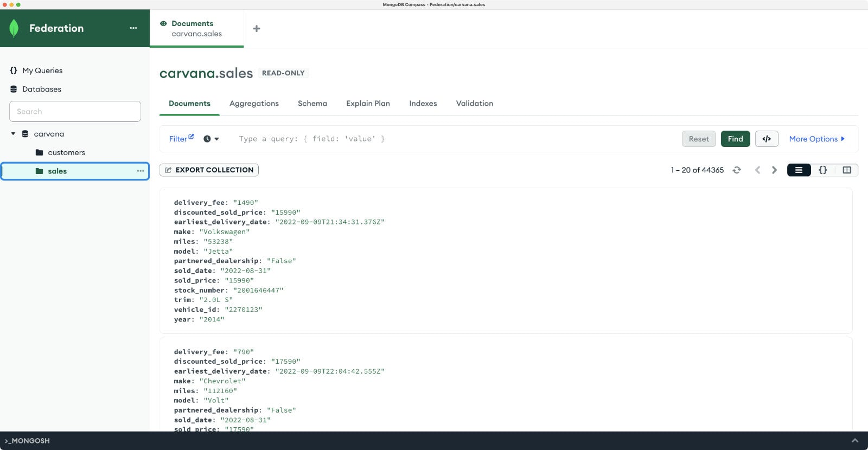Screen dimensions: 868x450
Task: Click the Export Collection button
Action: click(x=209, y=170)
